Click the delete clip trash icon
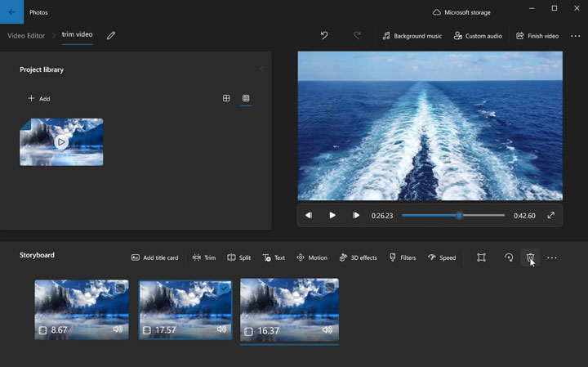Screen dimensions: 588x367 (530, 257)
